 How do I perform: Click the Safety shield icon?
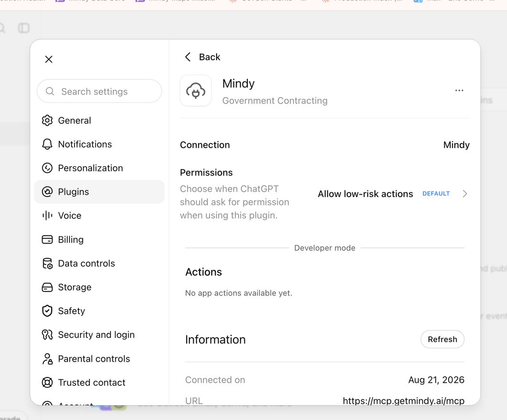click(47, 311)
